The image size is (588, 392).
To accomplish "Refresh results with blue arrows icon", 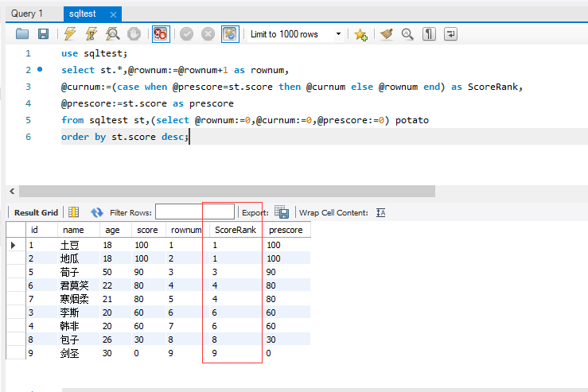I will [x=97, y=212].
